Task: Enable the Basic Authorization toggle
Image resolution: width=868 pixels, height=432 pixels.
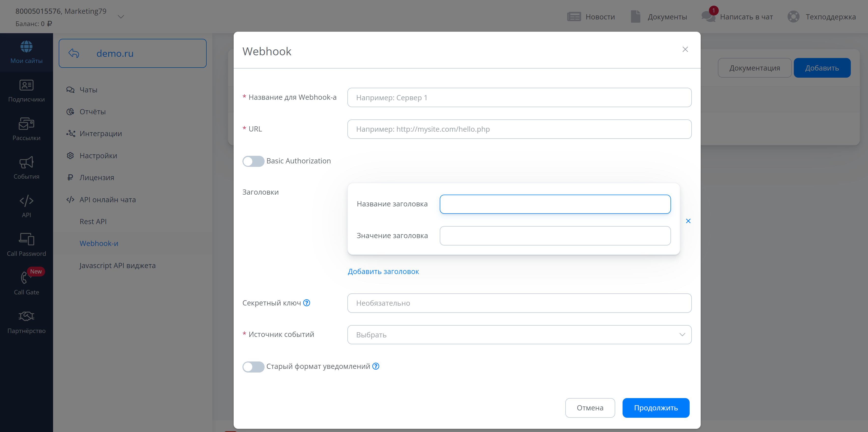Action: pyautogui.click(x=253, y=161)
